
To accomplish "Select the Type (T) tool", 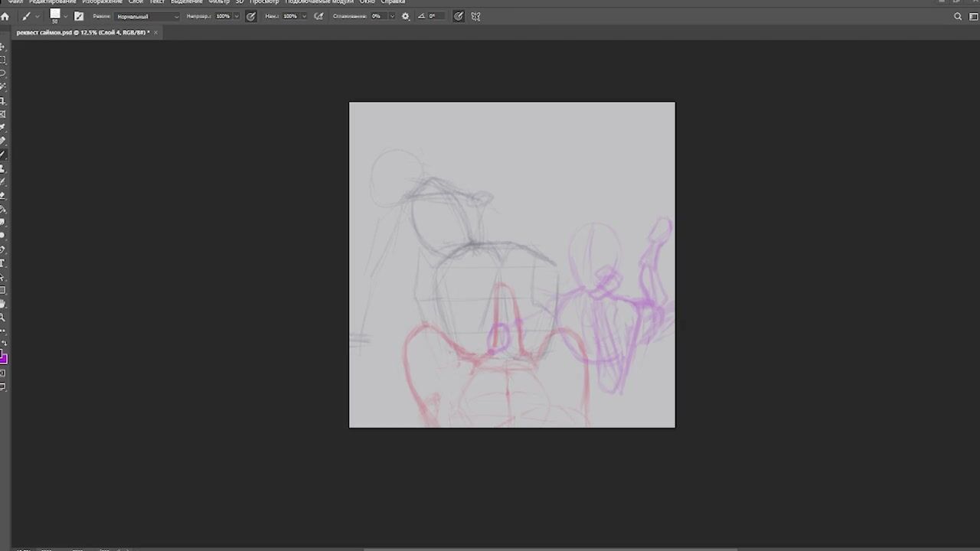I will coord(2,263).
